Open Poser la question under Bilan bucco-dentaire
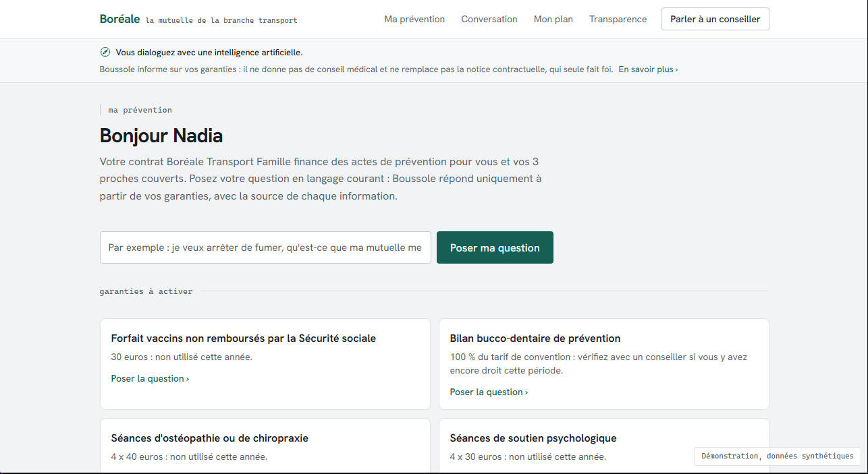 (x=489, y=392)
